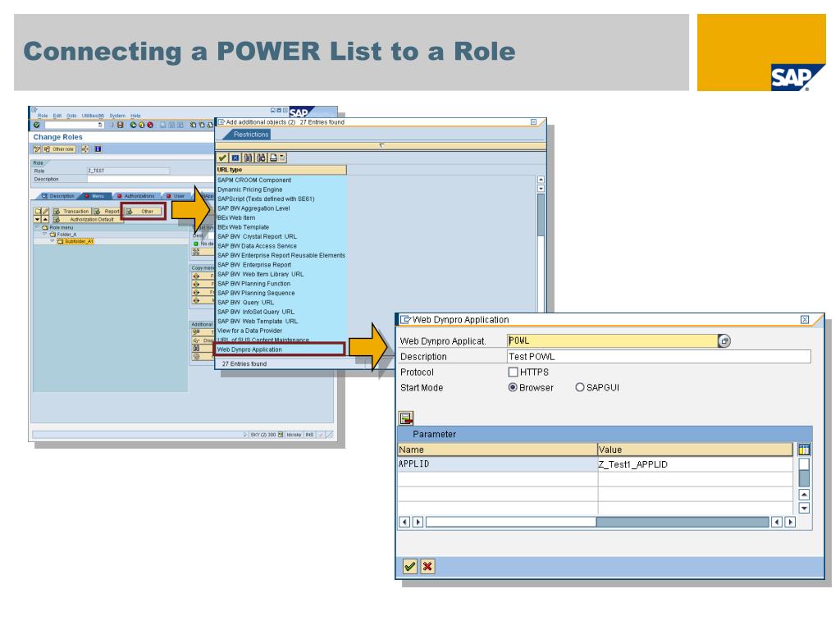
Task: Click the green Enter checkmark in Change Roles toolbar
Action: tap(36, 125)
